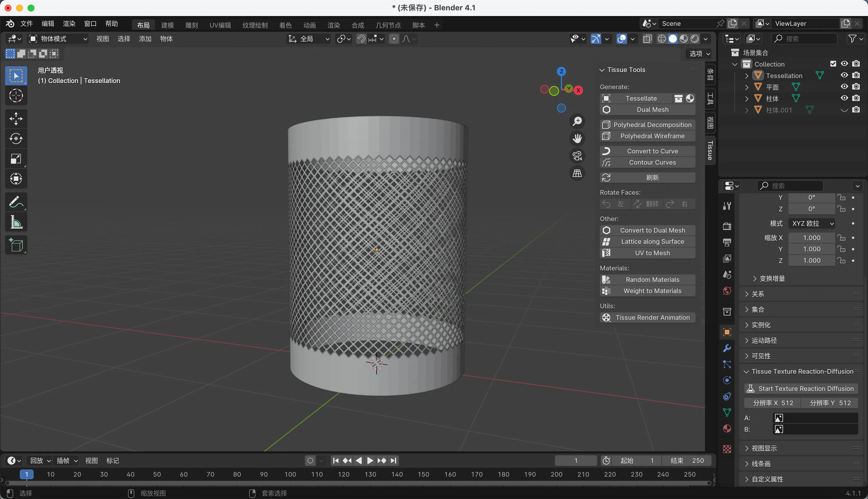The width and height of the screenshot is (868, 499).
Task: Expand the 关系 panel
Action: coord(758,294)
